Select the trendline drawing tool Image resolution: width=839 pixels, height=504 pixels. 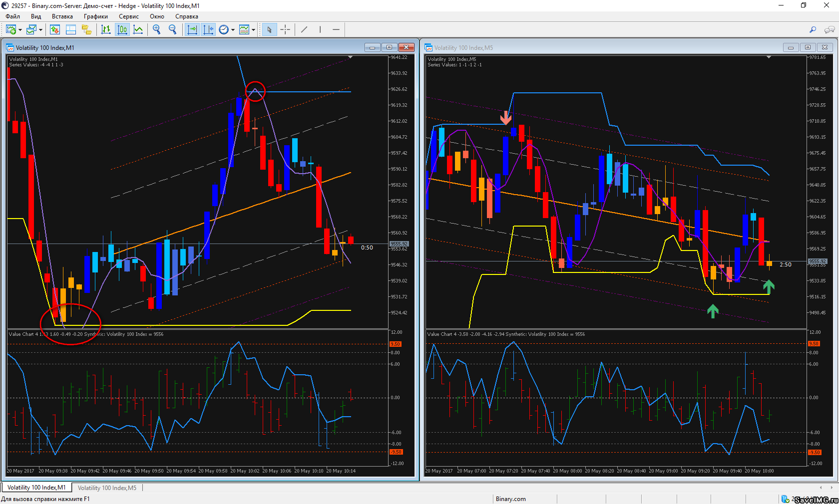304,30
